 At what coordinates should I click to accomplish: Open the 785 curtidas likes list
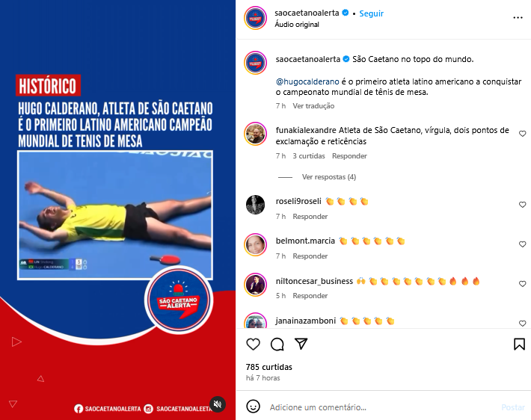(269, 367)
